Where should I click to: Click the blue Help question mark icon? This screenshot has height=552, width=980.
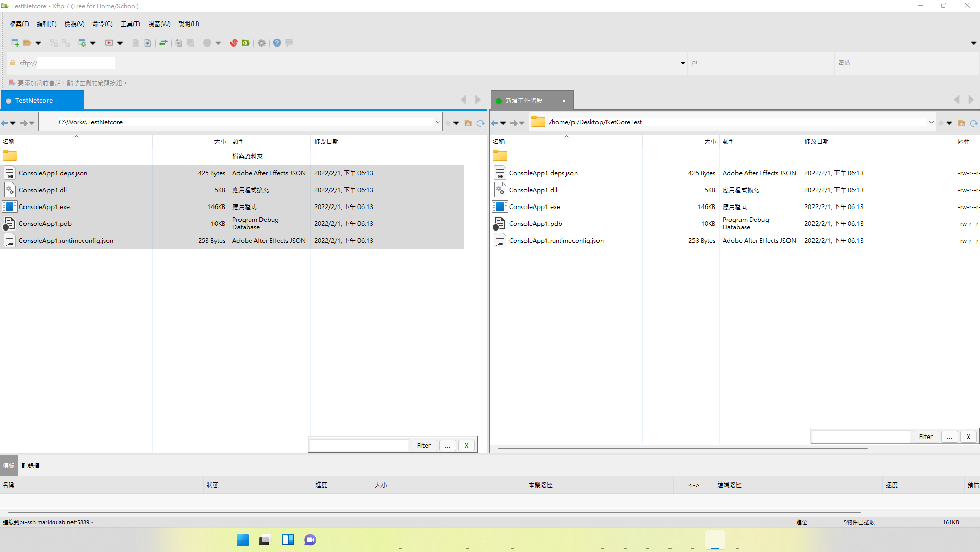pos(277,43)
